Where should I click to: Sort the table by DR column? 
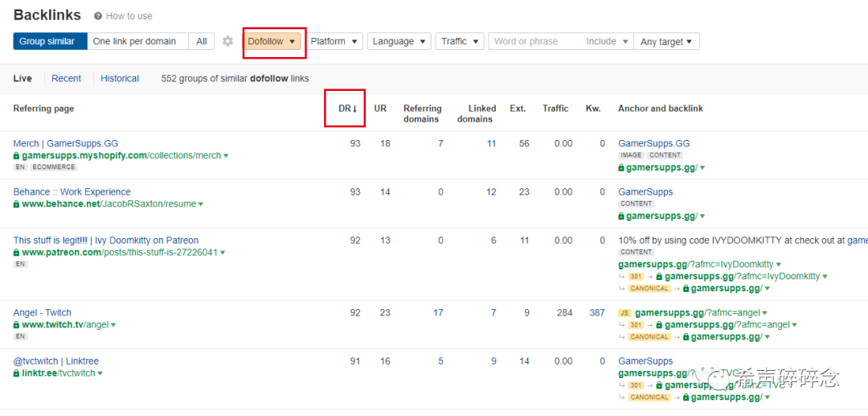coord(348,109)
